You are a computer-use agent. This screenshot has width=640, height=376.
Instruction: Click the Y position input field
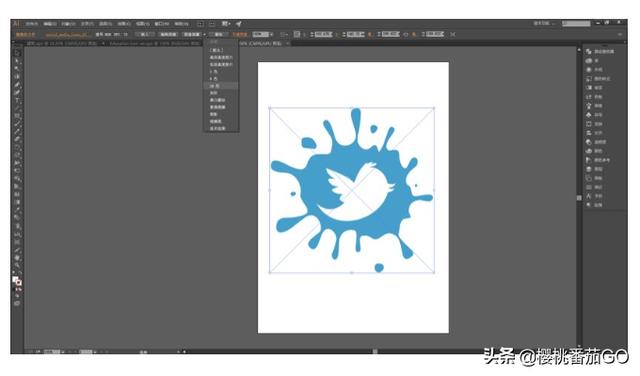pyautogui.click(x=355, y=34)
